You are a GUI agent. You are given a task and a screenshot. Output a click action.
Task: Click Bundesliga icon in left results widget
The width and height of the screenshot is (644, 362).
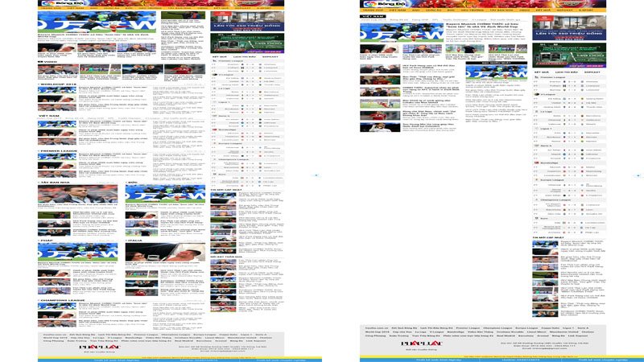214,130
